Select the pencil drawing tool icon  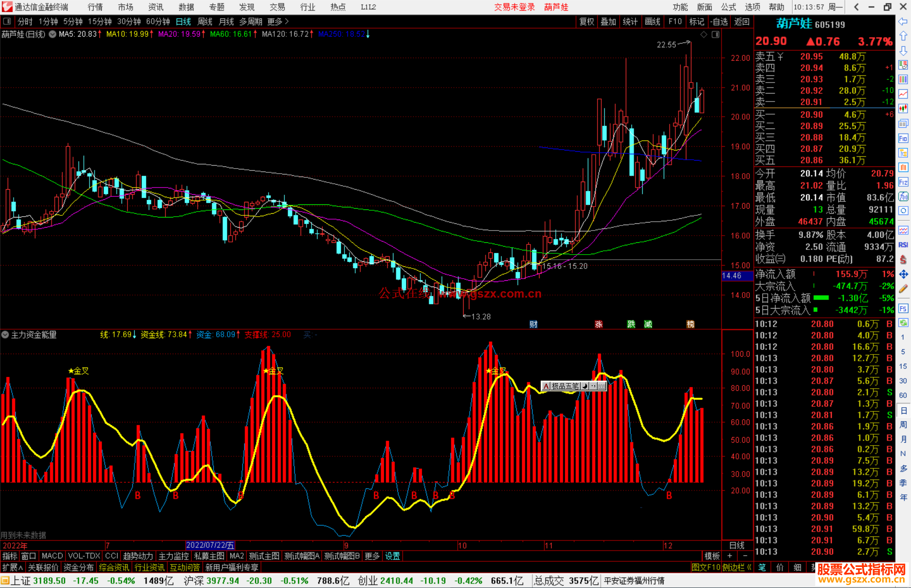[903, 289]
